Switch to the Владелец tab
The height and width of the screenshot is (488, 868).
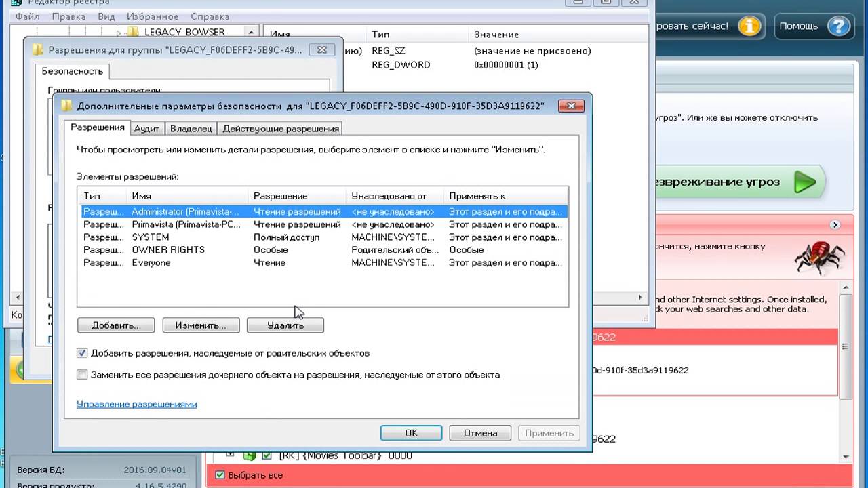tap(191, 128)
